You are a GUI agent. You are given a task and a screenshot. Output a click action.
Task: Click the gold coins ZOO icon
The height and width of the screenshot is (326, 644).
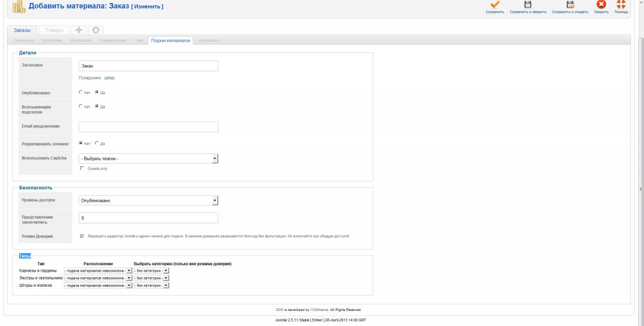pos(16,6)
